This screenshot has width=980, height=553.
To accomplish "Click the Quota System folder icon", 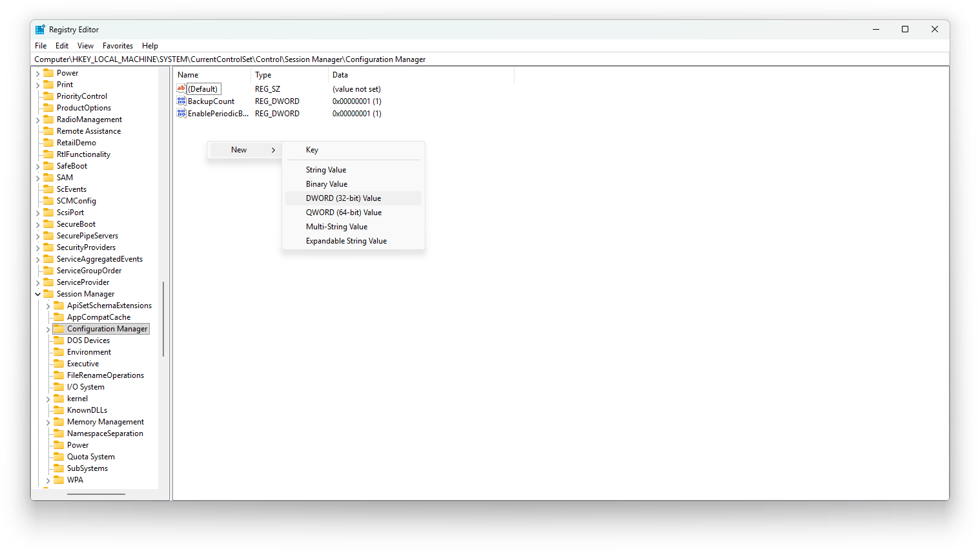I will (x=59, y=457).
